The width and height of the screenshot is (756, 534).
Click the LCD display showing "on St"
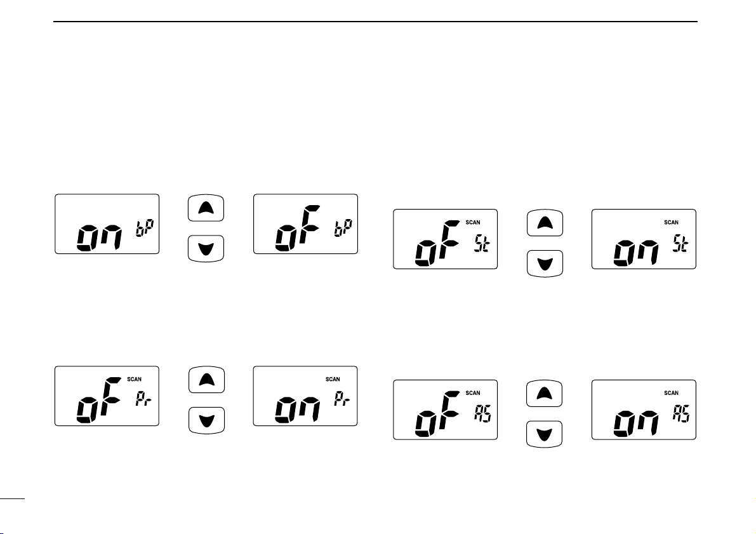pyautogui.click(x=644, y=239)
